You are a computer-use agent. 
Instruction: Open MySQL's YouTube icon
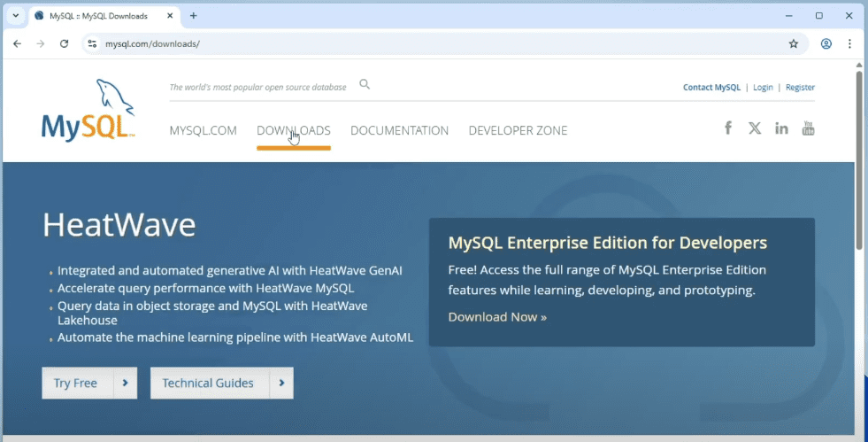click(x=808, y=128)
